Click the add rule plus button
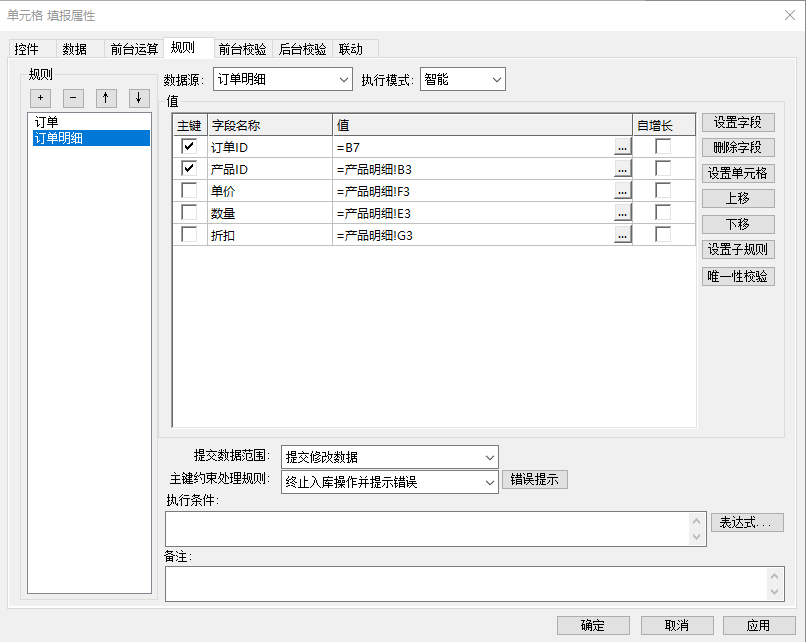The height and width of the screenshot is (642, 806). tap(40, 98)
